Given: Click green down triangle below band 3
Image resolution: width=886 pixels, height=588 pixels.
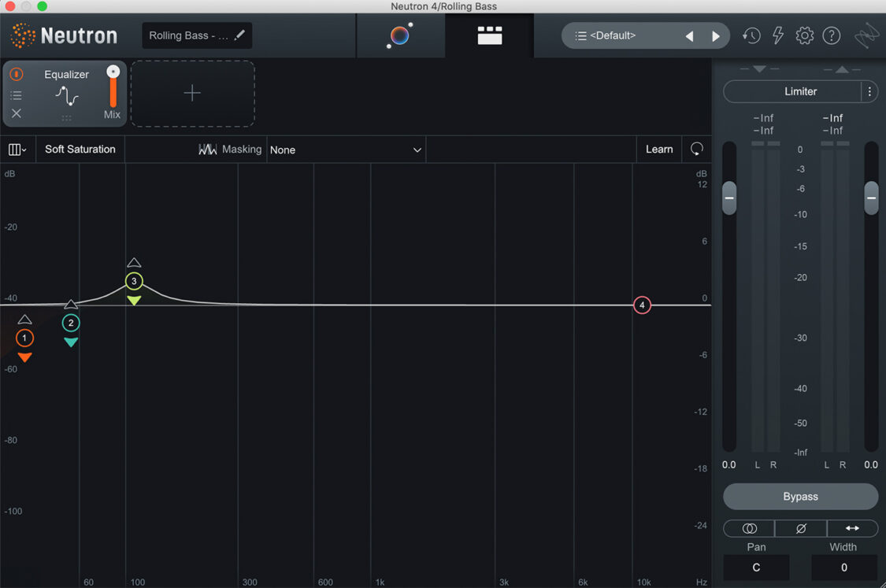Looking at the screenshot, I should click(x=134, y=301).
